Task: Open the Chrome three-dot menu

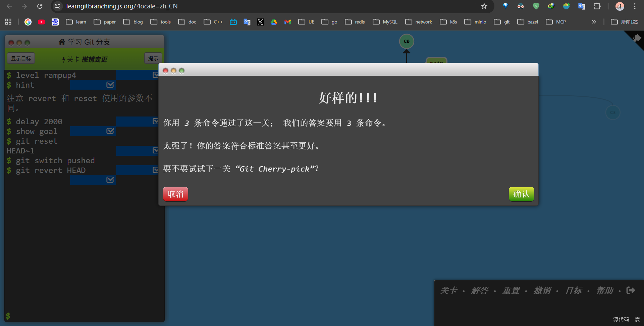Action: tap(635, 6)
